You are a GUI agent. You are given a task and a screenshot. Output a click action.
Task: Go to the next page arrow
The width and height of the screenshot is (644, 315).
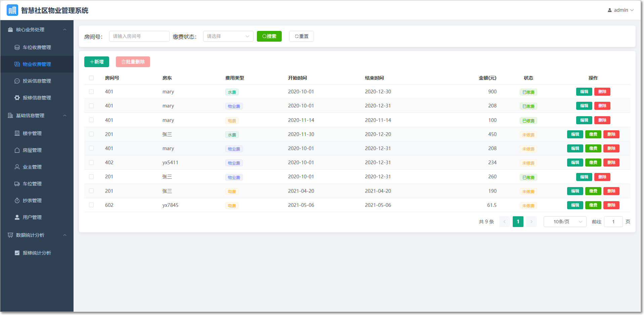coord(532,222)
